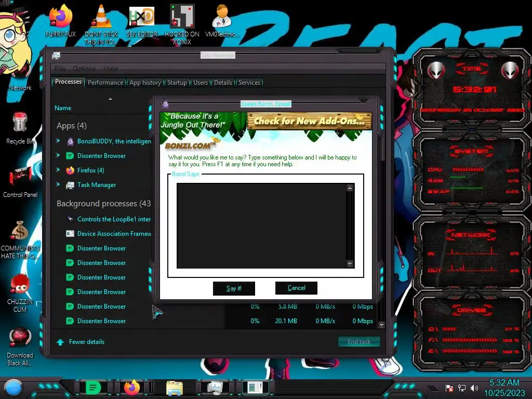Open the green Dissenter taskbar button

[x=93, y=388]
